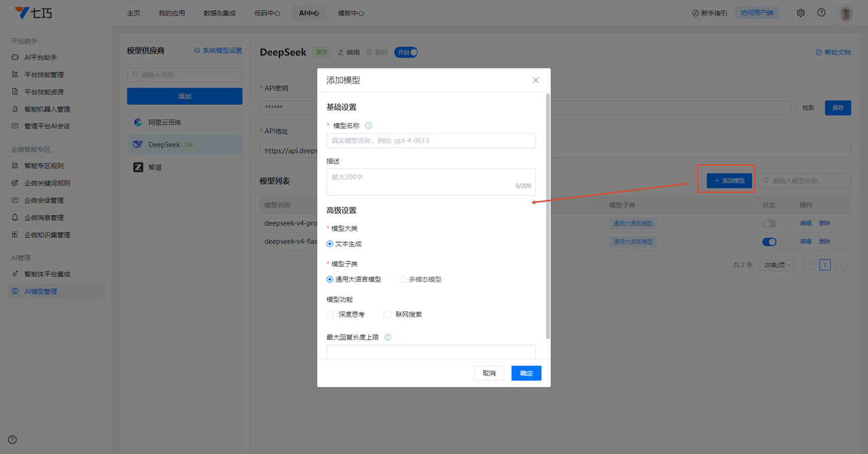868x454 pixels.
Task: Enable the 联网搜索 checkbox
Action: coord(387,315)
